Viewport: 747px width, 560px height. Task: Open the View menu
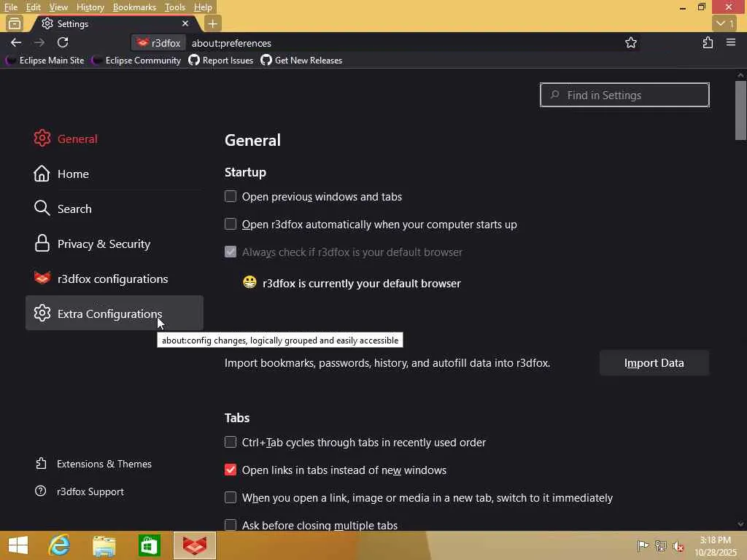pyautogui.click(x=58, y=7)
